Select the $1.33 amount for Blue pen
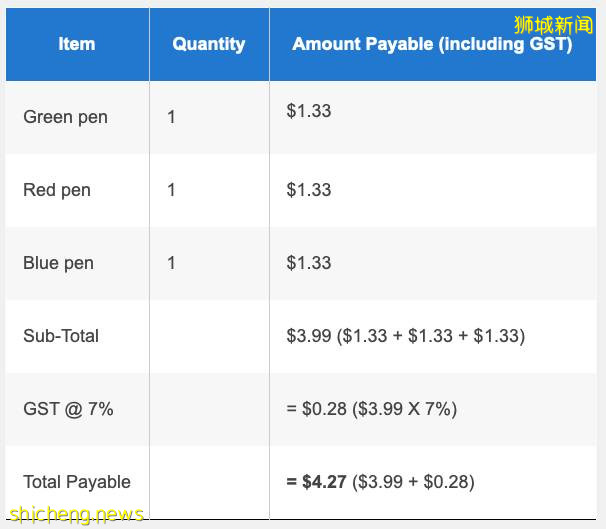The height and width of the screenshot is (529, 606). click(x=308, y=263)
